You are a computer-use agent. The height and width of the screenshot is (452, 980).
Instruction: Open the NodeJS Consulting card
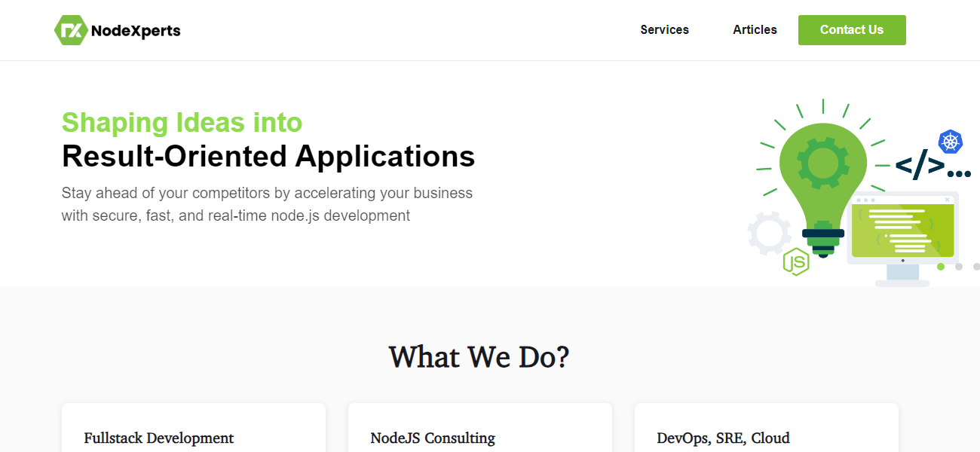(480, 428)
